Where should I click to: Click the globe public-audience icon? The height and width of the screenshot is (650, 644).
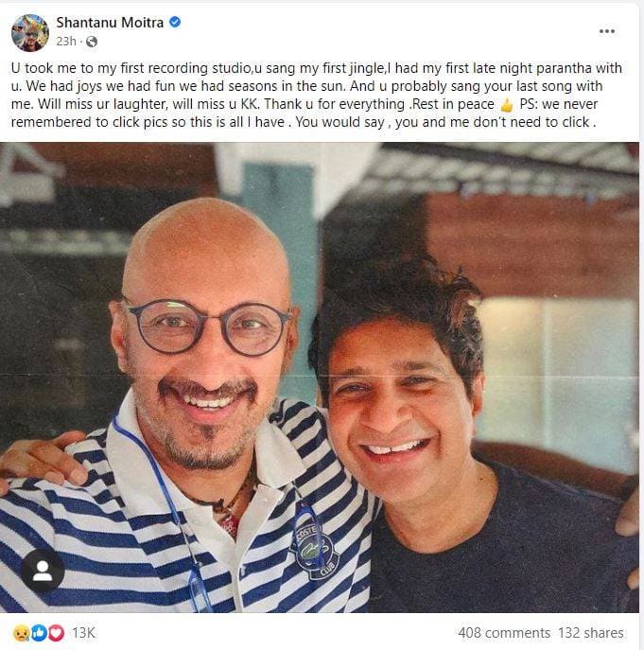tap(91, 42)
